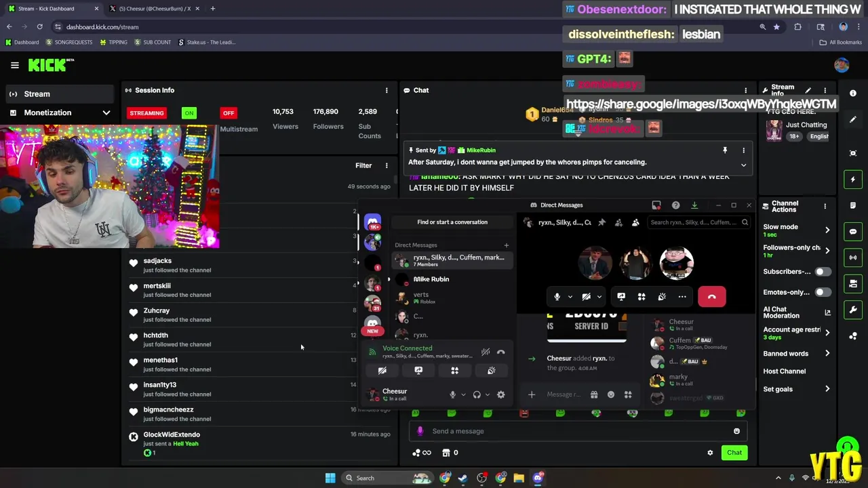Screen dimensions: 868x488
Task: Click the green Chat send button
Action: (x=734, y=453)
